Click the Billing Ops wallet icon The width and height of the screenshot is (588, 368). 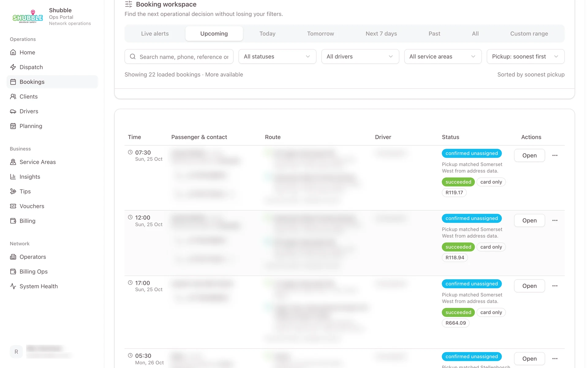[x=13, y=272]
